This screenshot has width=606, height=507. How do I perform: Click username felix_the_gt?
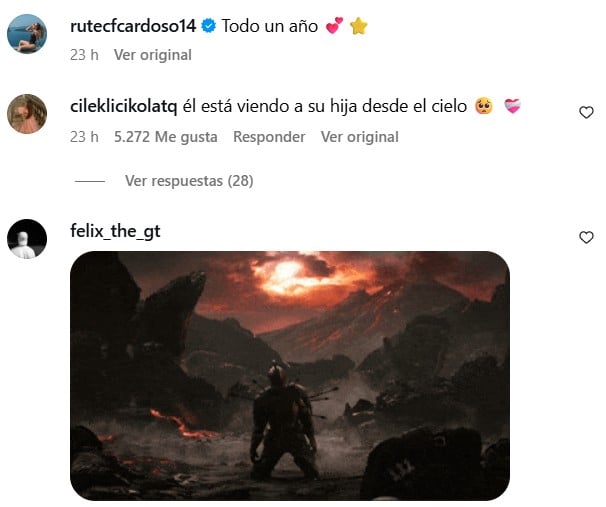115,231
